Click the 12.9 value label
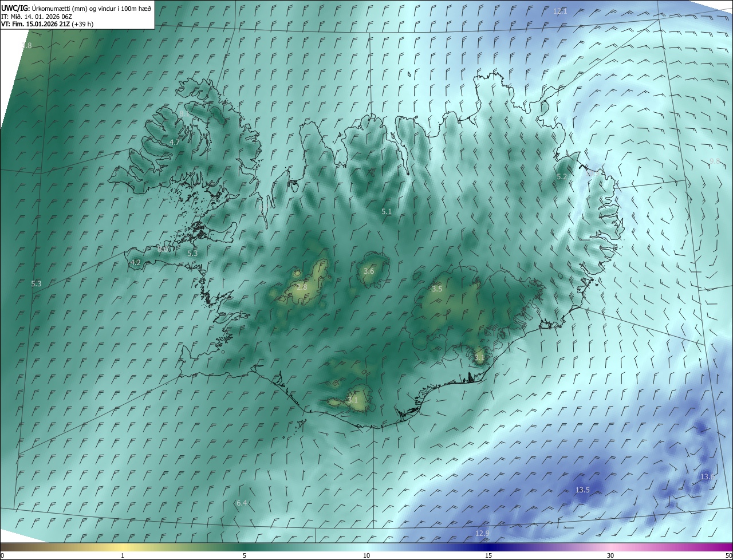Viewport: 733px width, 560px height. click(483, 533)
